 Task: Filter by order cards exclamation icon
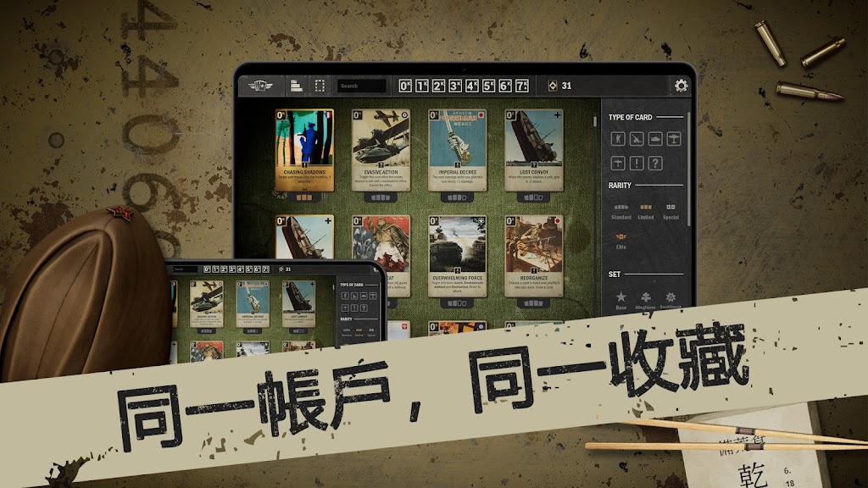[x=637, y=163]
